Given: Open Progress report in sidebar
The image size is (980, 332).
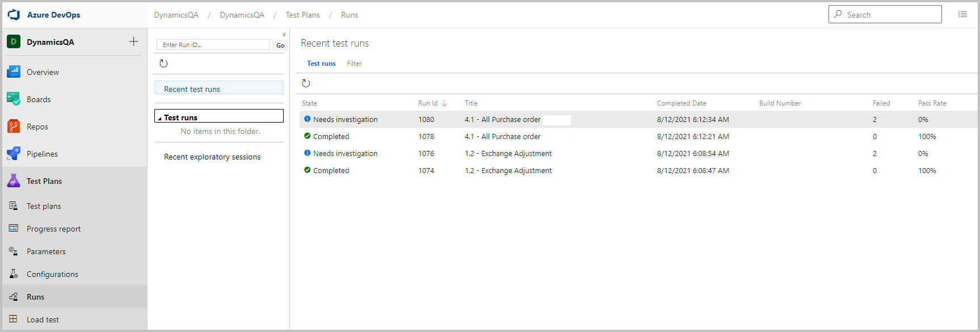Looking at the screenshot, I should (x=53, y=229).
